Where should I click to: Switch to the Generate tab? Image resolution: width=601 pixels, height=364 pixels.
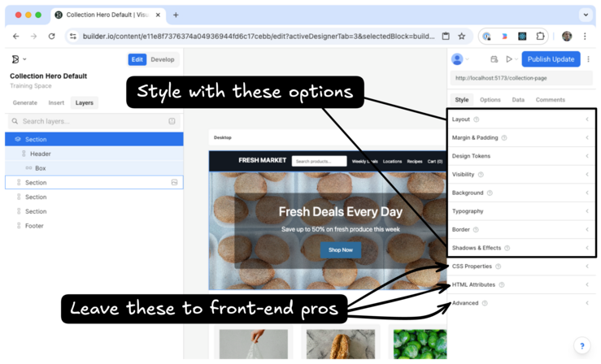click(25, 103)
